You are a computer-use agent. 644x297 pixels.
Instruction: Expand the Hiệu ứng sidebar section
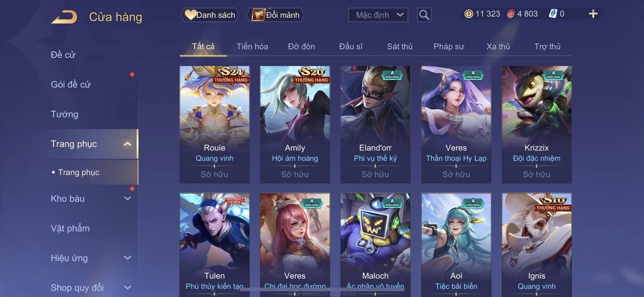127,258
